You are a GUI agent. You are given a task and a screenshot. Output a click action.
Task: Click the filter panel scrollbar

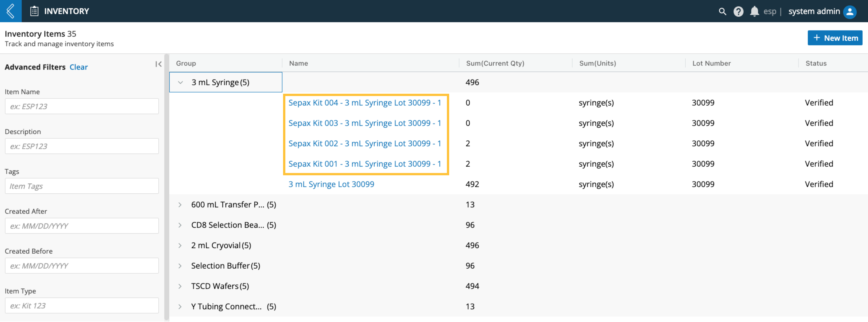[x=166, y=187]
